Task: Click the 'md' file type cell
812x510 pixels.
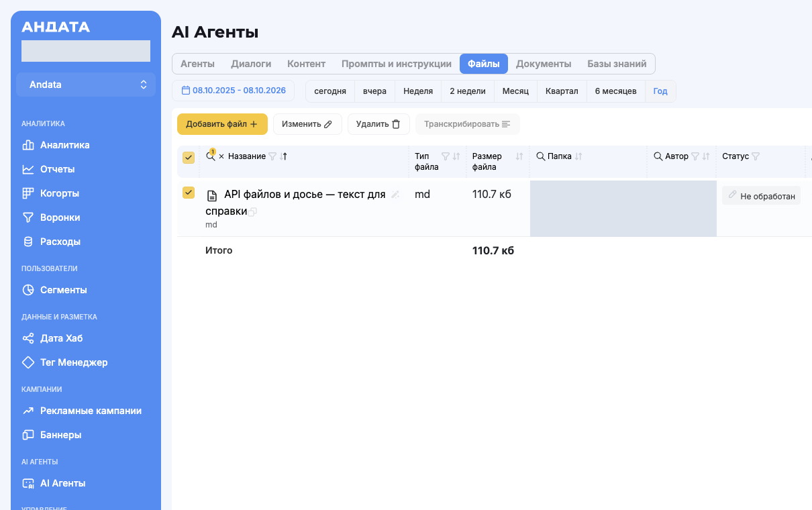Action: [x=422, y=194]
